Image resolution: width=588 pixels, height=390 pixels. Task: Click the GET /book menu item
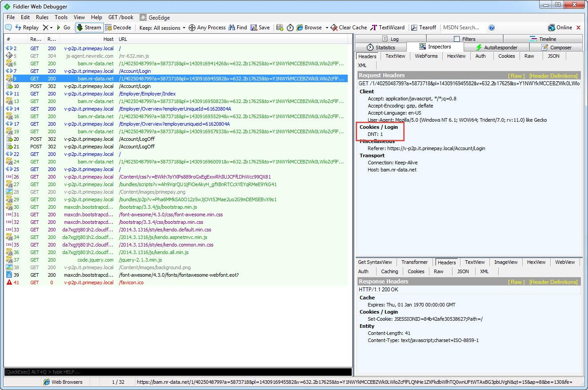[x=121, y=17]
